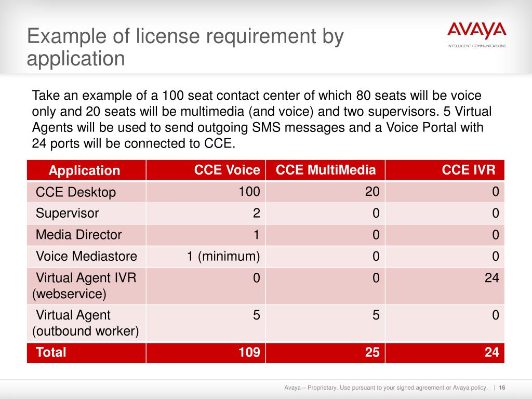Viewport: 532px width, 399px height.
Task: Click the value 2 in Supervisor row
Action: coord(257,213)
